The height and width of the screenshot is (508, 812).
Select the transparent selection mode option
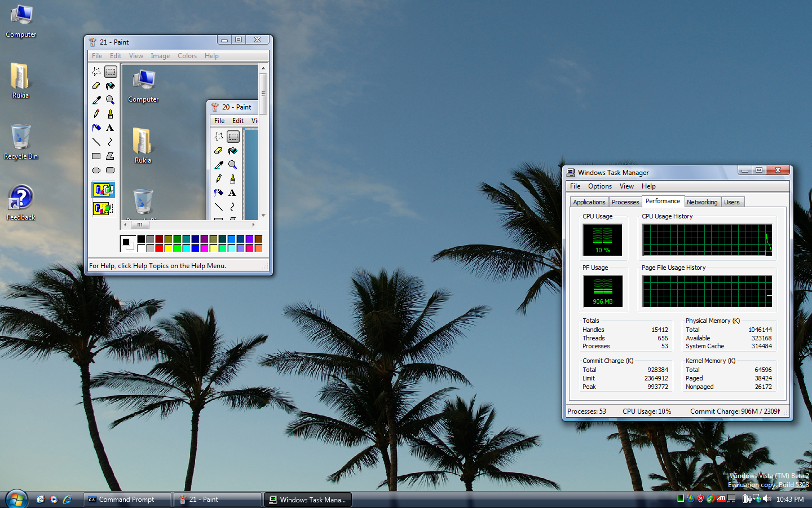pyautogui.click(x=103, y=208)
